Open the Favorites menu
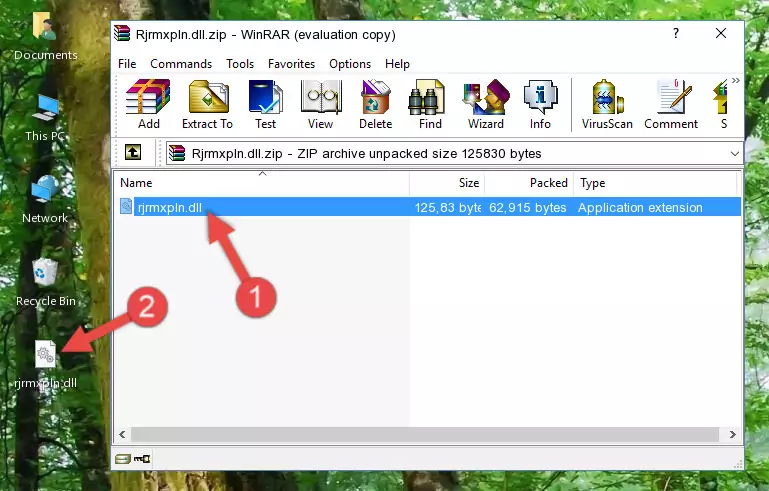Image resolution: width=769 pixels, height=491 pixels. point(291,64)
